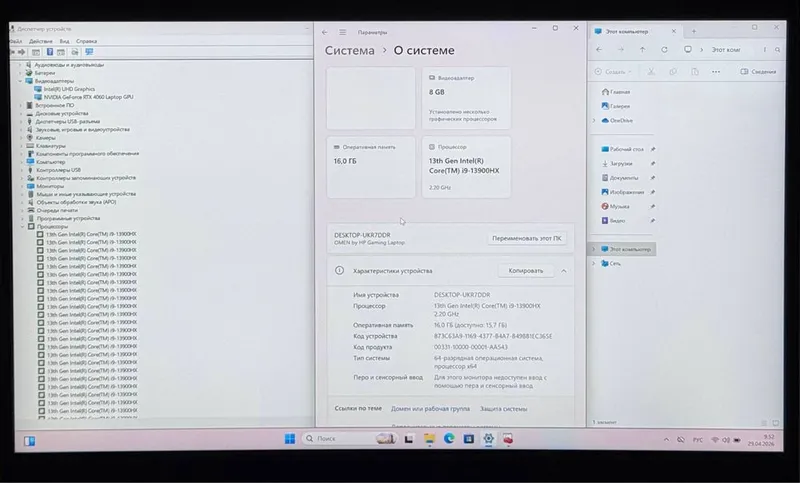Click the blue Help icon in Device Manager toolbar

pos(49,52)
